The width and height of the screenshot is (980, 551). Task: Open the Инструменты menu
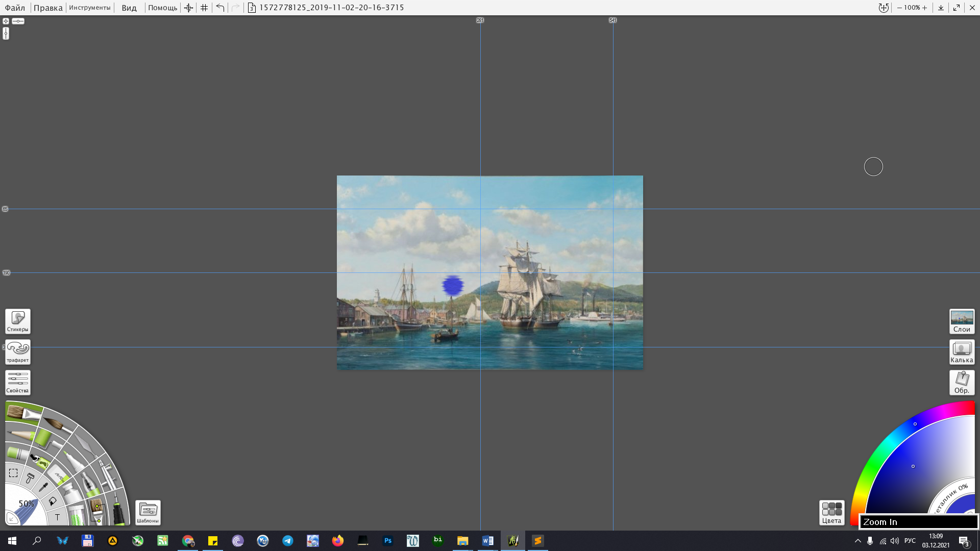pos(90,8)
